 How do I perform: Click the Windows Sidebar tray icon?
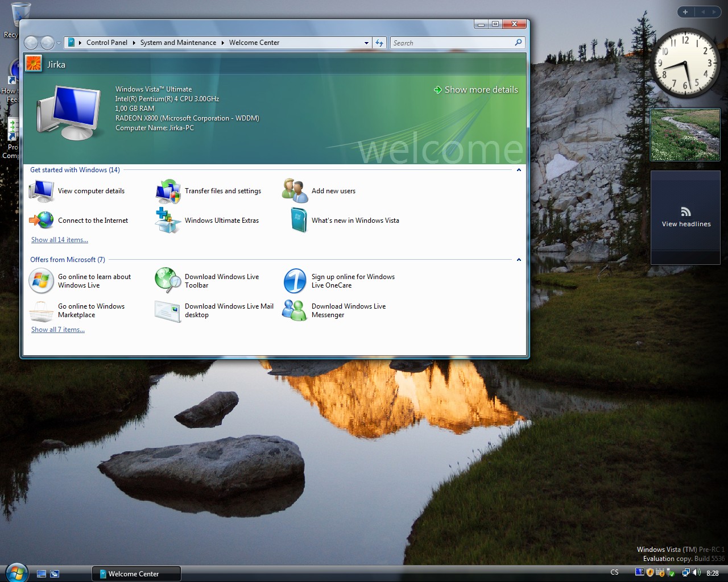pyautogui.click(x=639, y=572)
